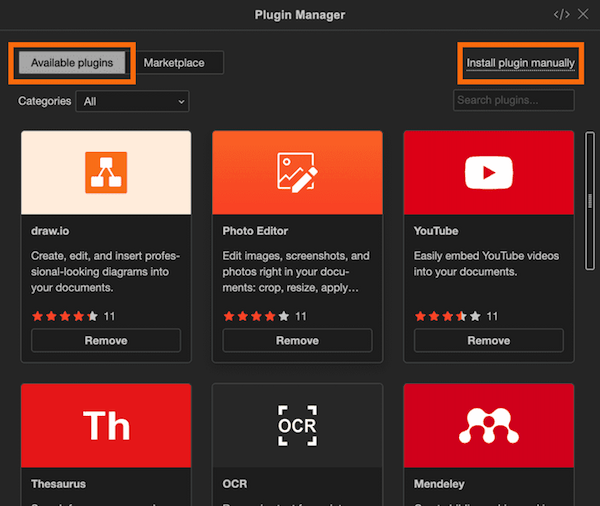Click the Mendeley plugin icon
Image resolution: width=600 pixels, height=506 pixels.
pyautogui.click(x=488, y=426)
